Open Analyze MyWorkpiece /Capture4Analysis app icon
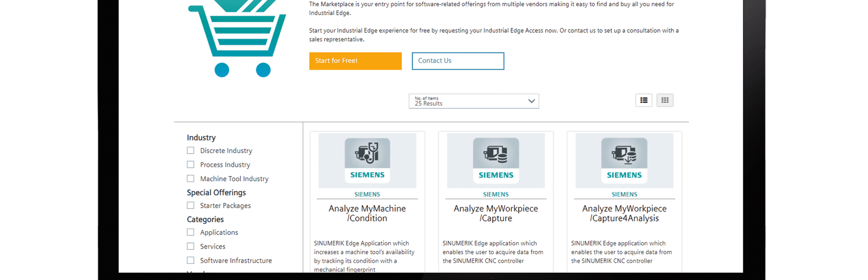This screenshot has width=868, height=280. click(x=624, y=160)
